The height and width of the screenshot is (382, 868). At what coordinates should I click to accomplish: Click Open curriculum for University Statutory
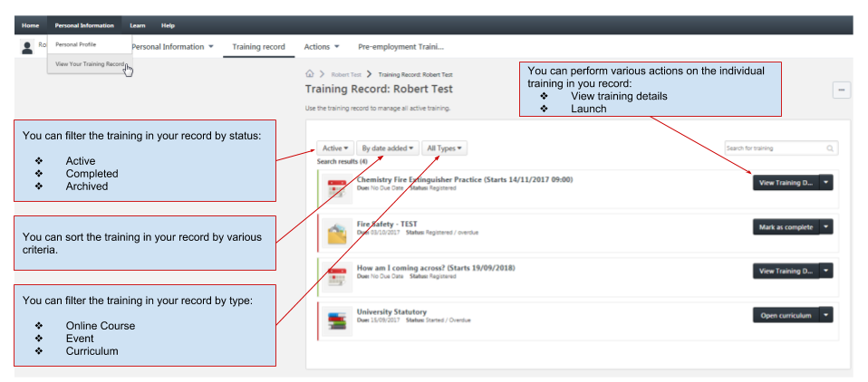[x=785, y=315]
